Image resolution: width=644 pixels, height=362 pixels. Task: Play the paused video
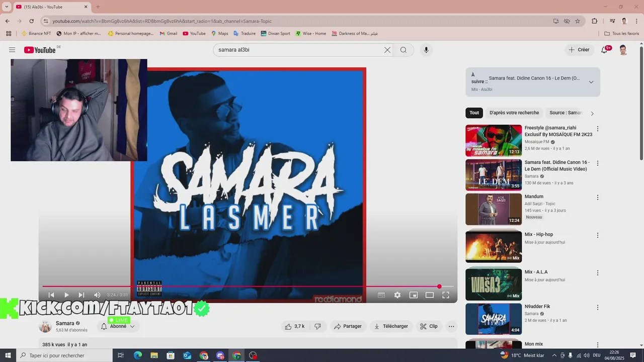coord(66,295)
